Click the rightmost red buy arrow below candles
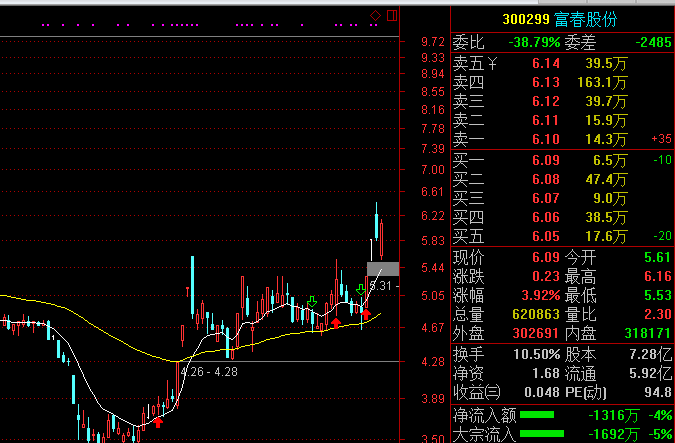This screenshot has width=675, height=443. tap(366, 315)
